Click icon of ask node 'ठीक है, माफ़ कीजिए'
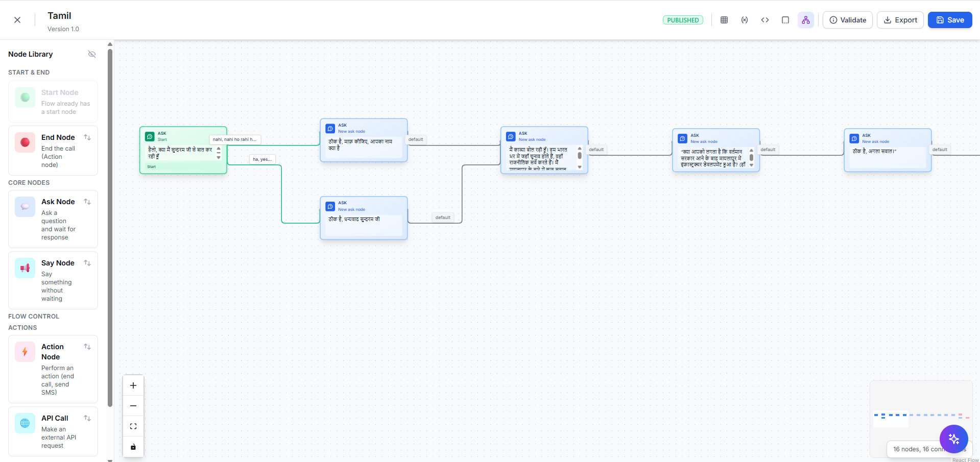 pyautogui.click(x=330, y=129)
